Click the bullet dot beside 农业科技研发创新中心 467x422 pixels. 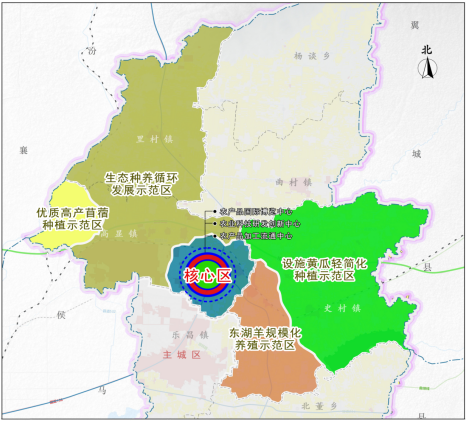(215, 224)
